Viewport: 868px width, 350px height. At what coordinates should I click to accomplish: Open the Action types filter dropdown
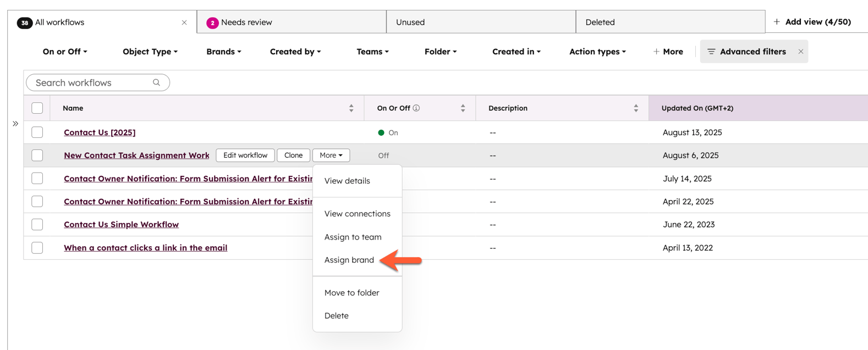click(x=597, y=52)
